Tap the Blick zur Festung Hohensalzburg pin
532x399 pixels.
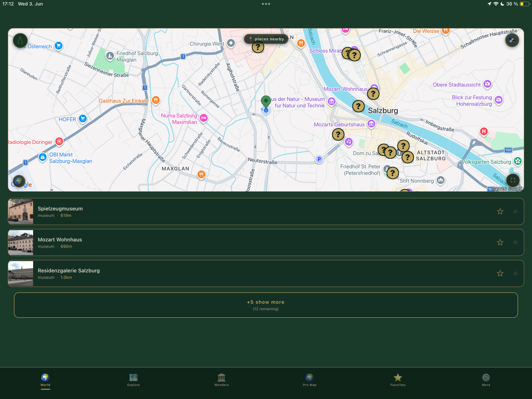point(499,100)
